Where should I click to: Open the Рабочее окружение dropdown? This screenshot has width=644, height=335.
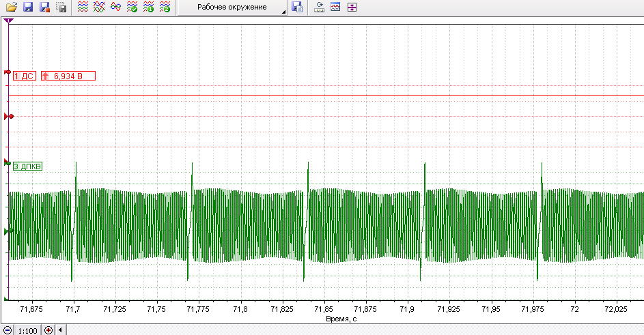point(232,7)
